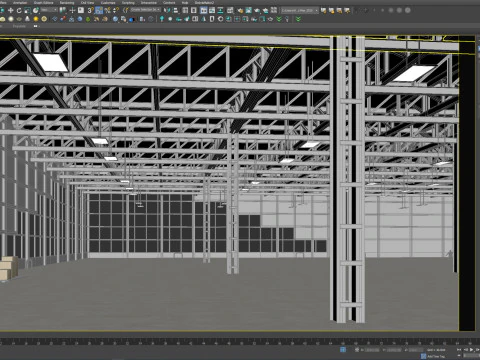Click the Use Pivot Point Center icon
Image resolution: width=480 pixels, height=360 pixels.
click(62, 10)
